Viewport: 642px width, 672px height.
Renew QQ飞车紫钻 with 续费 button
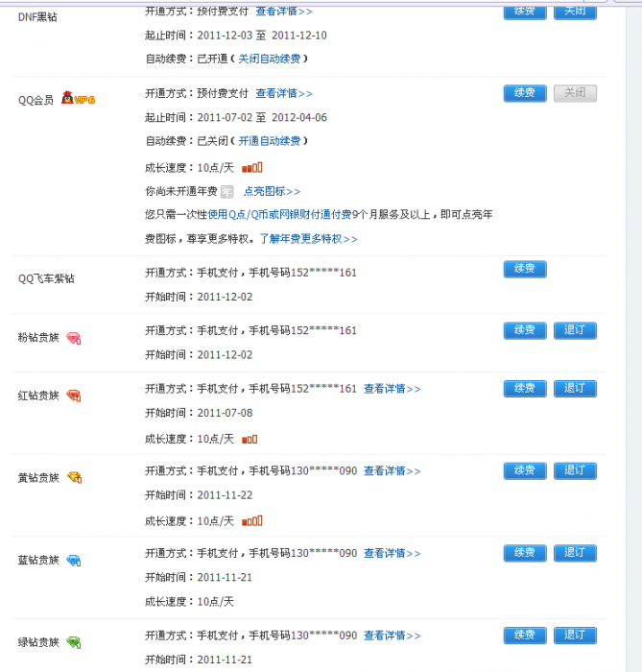(x=525, y=269)
